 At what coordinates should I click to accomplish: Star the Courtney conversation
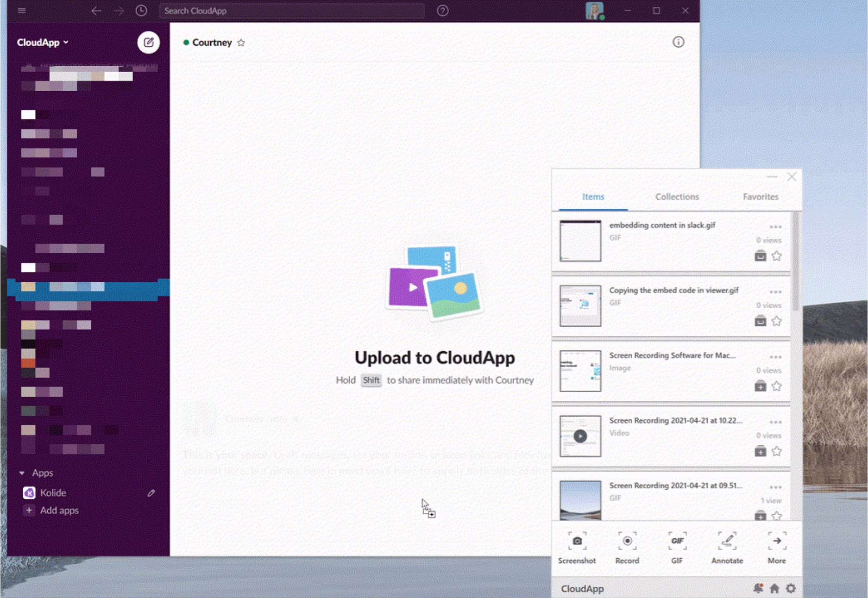(x=241, y=43)
